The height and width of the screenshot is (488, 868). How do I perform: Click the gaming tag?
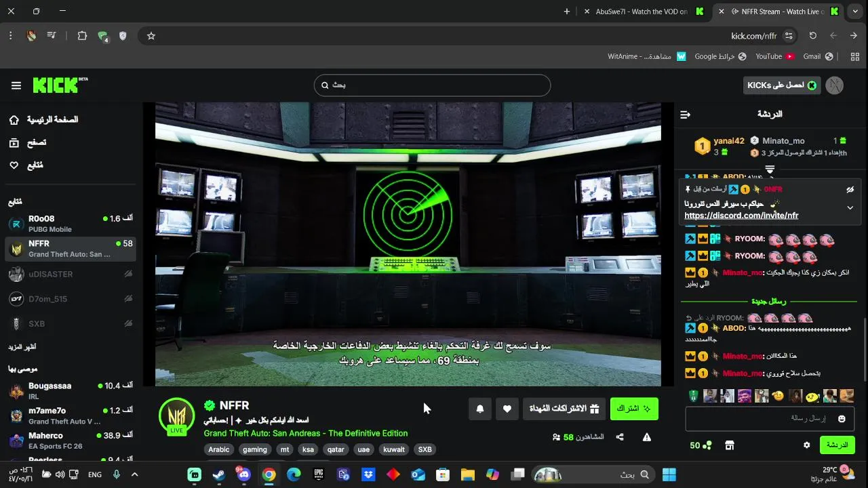tap(255, 449)
